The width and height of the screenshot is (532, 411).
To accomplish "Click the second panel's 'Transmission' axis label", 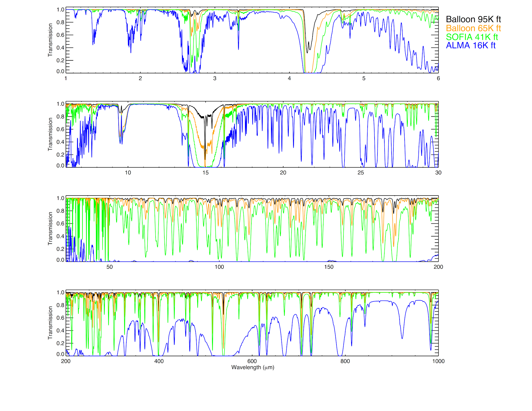I will (50, 134).
